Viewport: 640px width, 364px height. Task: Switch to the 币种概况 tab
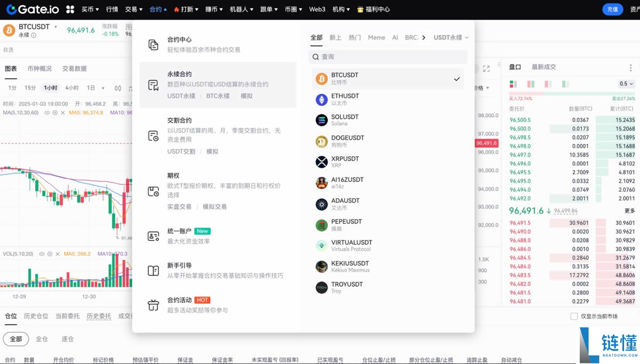pos(39,69)
